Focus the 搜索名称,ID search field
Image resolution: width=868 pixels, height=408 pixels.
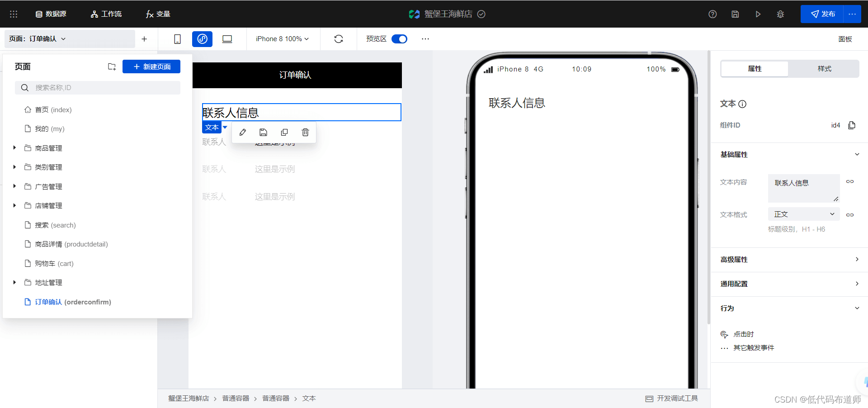pyautogui.click(x=98, y=88)
